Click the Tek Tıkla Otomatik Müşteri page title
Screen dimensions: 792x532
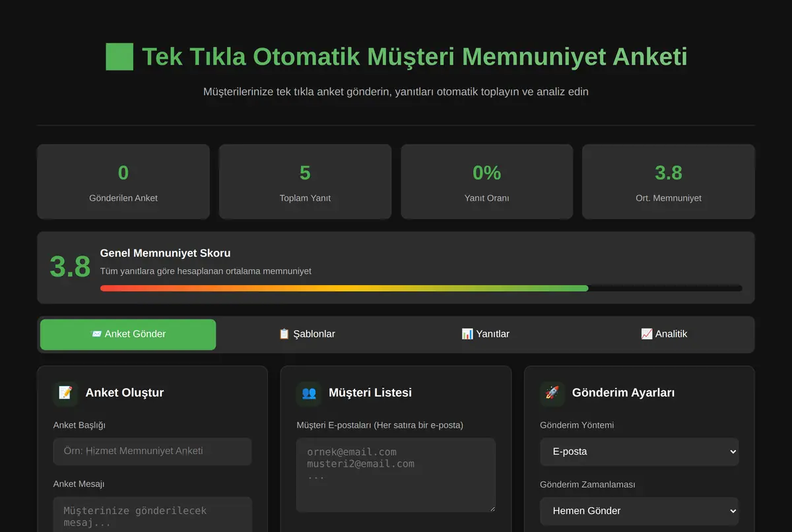[x=414, y=57]
